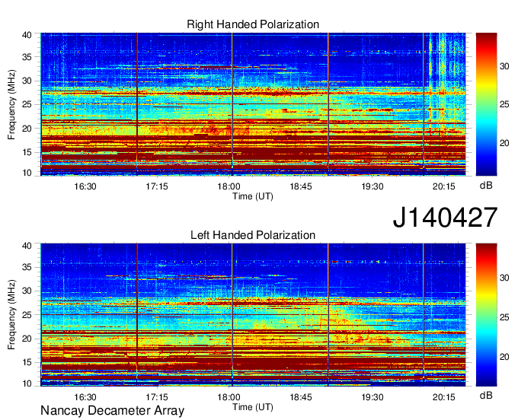Screen dimensions: 518x420
Task: Click the dB unit label under top color bar
Action: [x=486, y=186]
